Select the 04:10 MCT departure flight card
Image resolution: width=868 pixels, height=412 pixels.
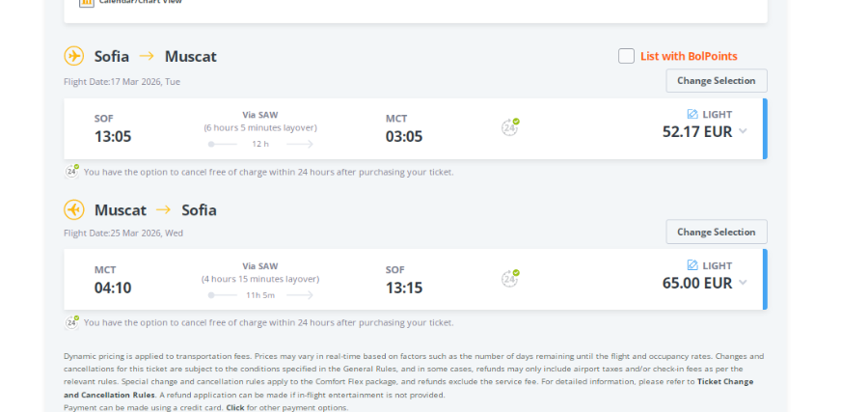(x=415, y=279)
